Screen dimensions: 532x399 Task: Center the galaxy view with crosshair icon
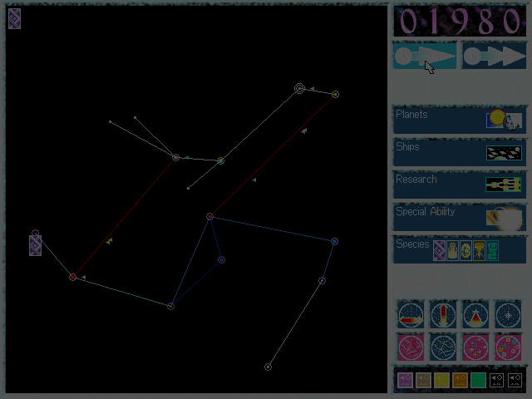(x=508, y=316)
